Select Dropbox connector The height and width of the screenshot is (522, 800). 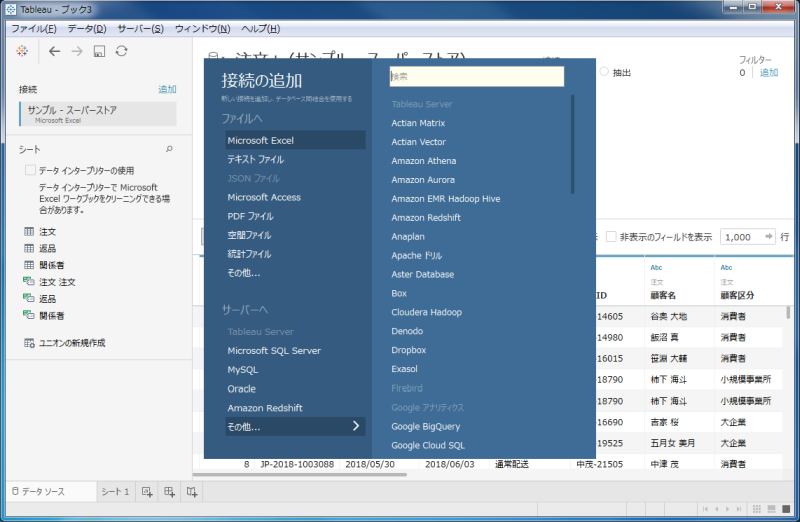pos(409,350)
